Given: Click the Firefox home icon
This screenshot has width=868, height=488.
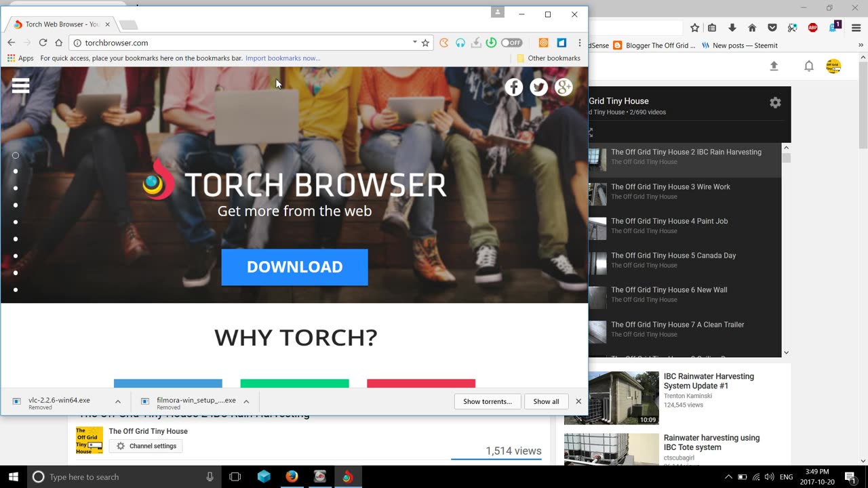Looking at the screenshot, I should pyautogui.click(x=752, y=28).
